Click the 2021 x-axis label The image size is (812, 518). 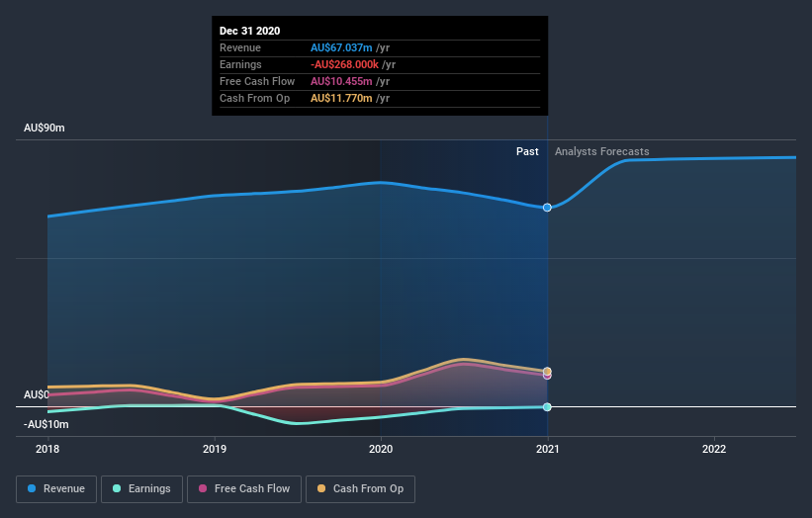click(x=547, y=449)
